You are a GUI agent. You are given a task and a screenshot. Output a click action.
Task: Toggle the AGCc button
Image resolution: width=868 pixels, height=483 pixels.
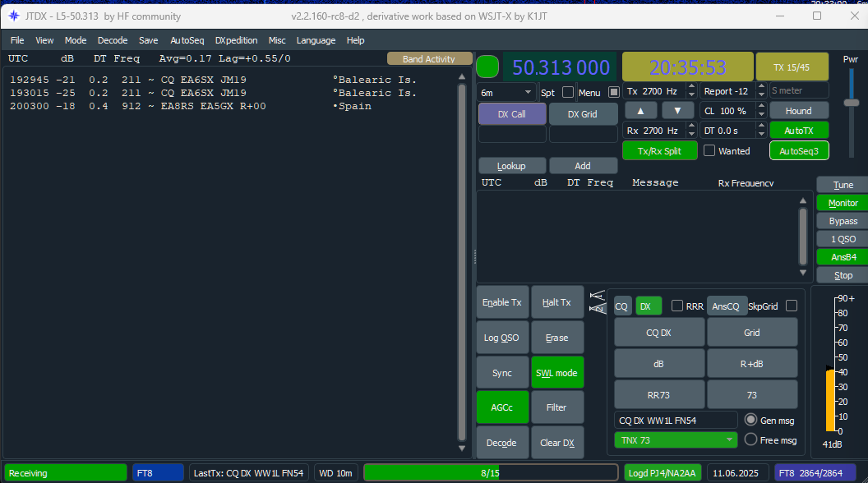click(x=502, y=407)
